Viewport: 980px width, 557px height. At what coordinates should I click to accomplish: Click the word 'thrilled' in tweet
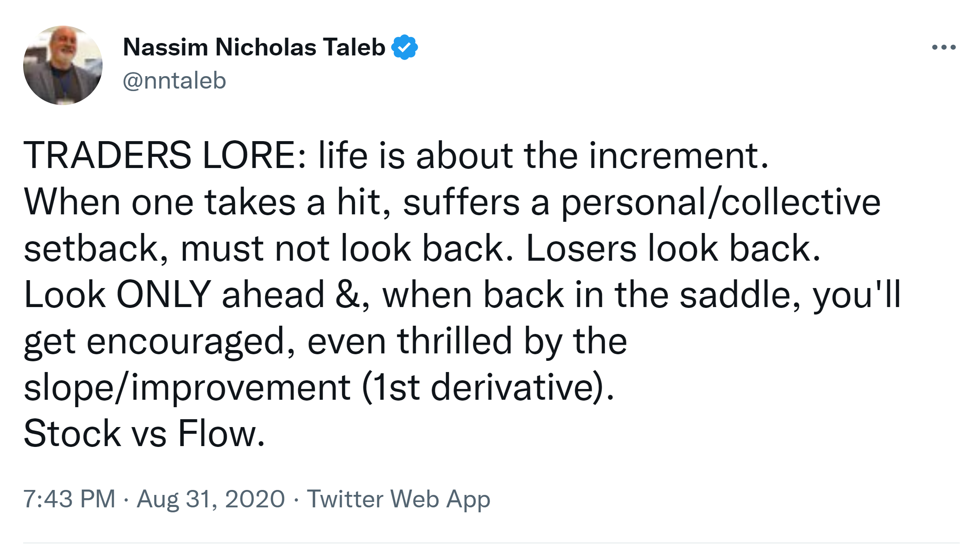click(454, 341)
